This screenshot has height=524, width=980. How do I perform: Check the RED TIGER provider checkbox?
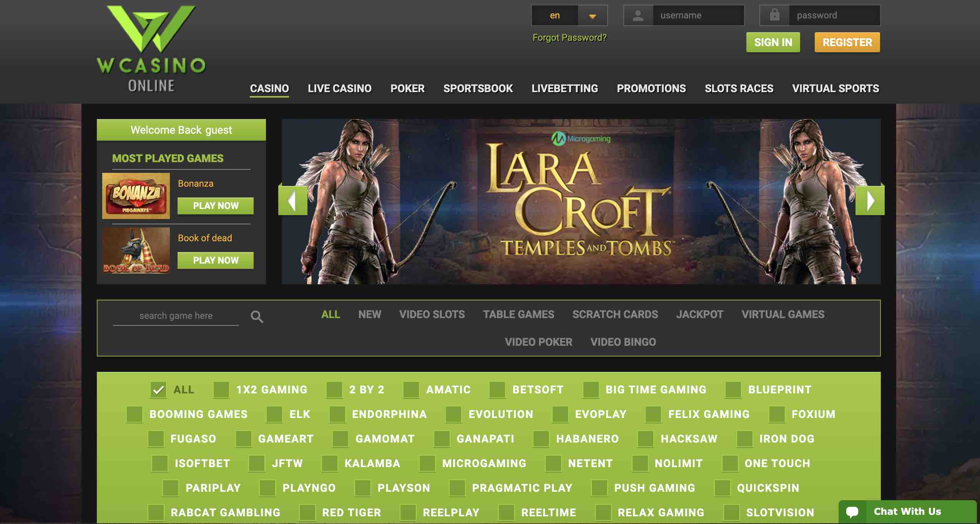tap(307, 512)
